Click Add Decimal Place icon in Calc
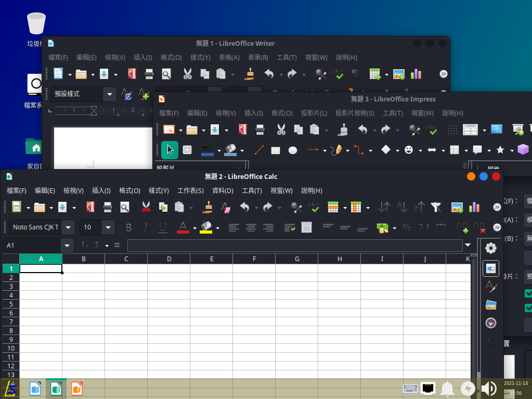The height and width of the screenshot is (399, 532). coord(462,227)
